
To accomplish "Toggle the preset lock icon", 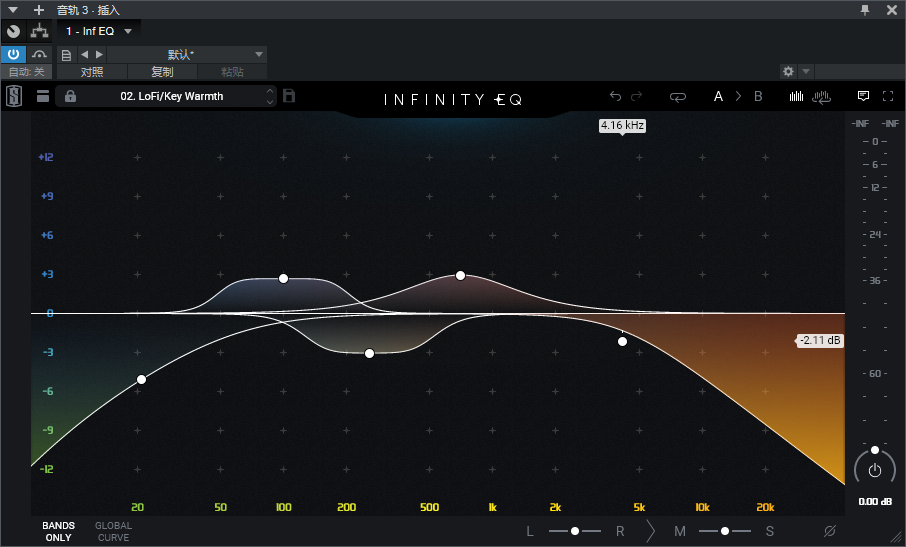I will [70, 96].
